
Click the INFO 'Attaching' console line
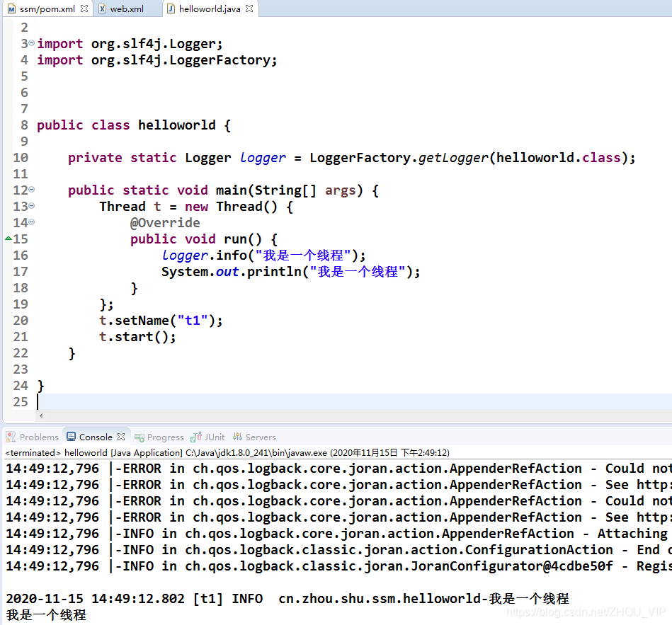click(x=338, y=533)
